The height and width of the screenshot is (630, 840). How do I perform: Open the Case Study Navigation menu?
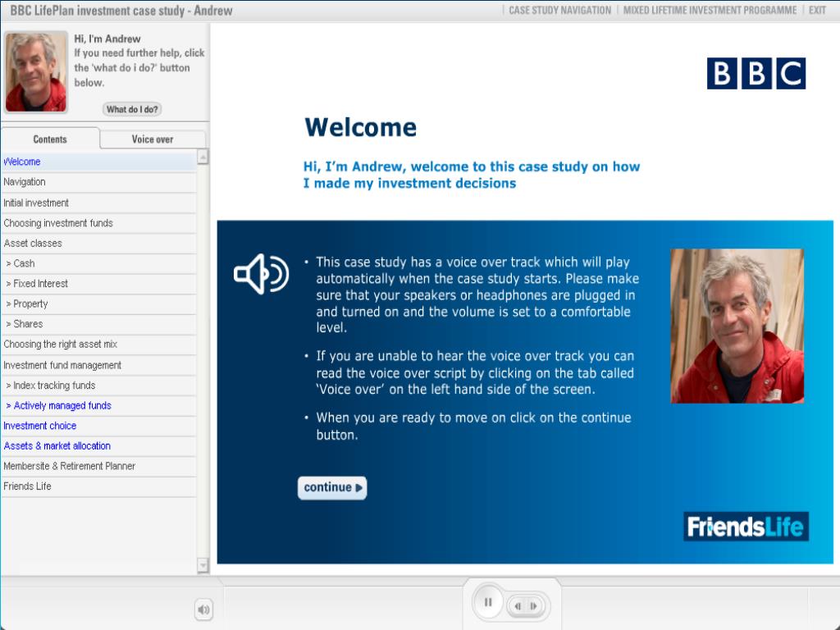tap(559, 10)
